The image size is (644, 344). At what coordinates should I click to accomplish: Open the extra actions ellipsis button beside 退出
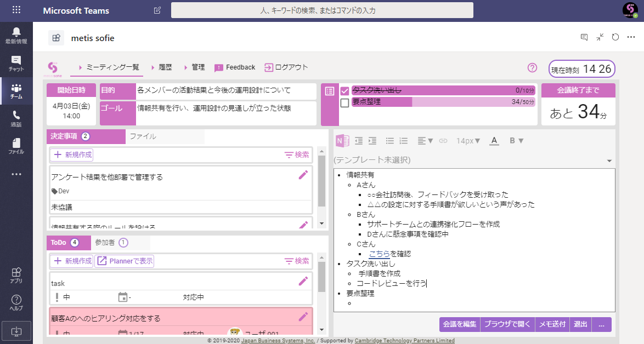coord(602,324)
